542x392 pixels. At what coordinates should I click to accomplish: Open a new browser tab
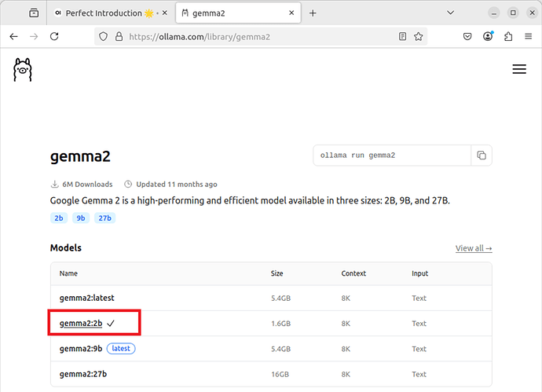(313, 13)
